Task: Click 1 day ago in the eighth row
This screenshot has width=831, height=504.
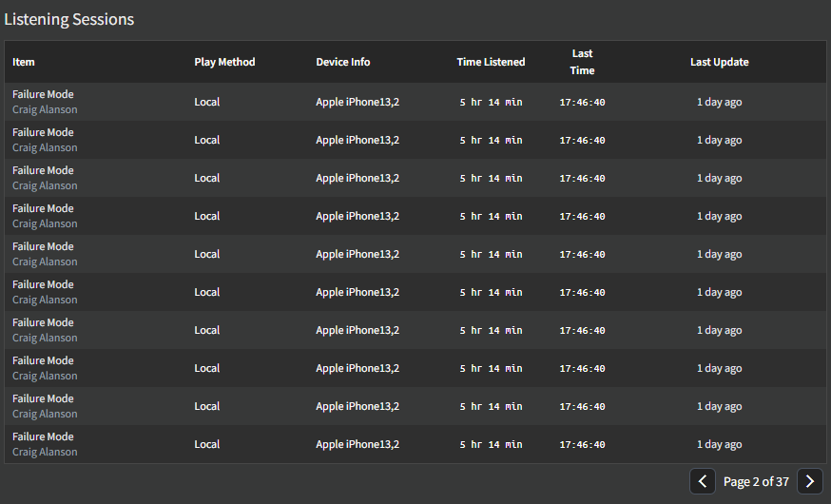Action: click(x=719, y=368)
